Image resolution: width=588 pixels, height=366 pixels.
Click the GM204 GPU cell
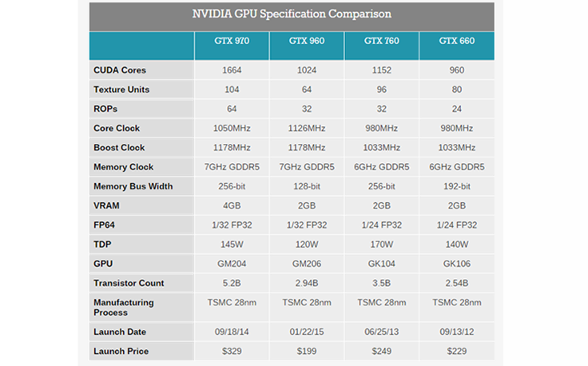click(232, 264)
